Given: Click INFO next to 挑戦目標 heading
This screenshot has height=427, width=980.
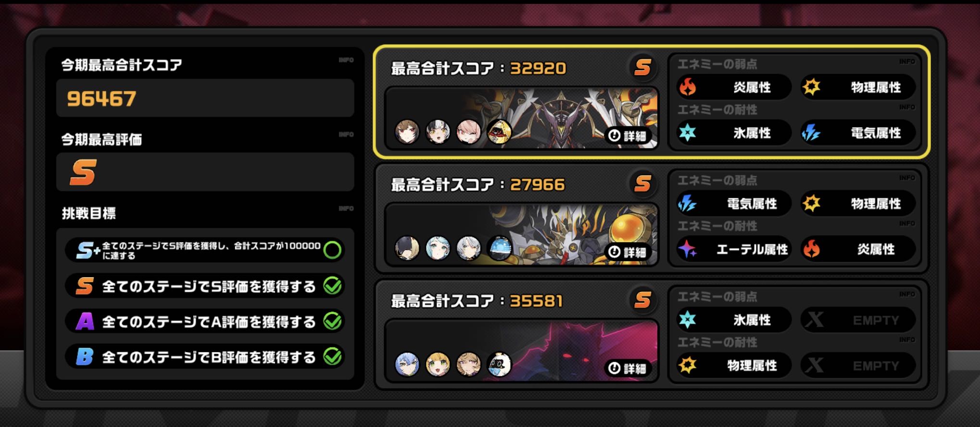Looking at the screenshot, I should click(346, 208).
